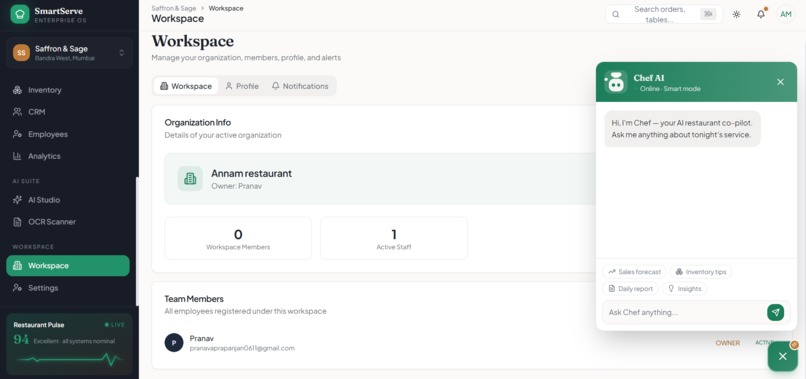Open the Analytics page
The image size is (806, 379).
click(68, 156)
